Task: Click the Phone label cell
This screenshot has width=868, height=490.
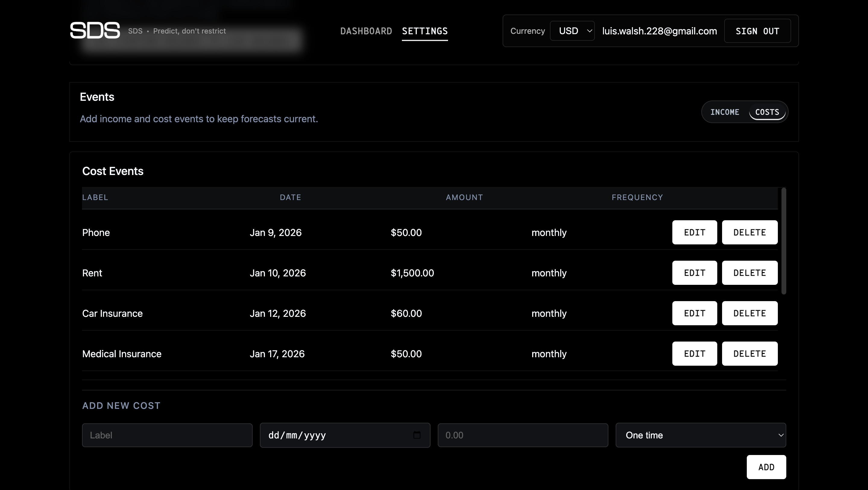Action: (96, 232)
